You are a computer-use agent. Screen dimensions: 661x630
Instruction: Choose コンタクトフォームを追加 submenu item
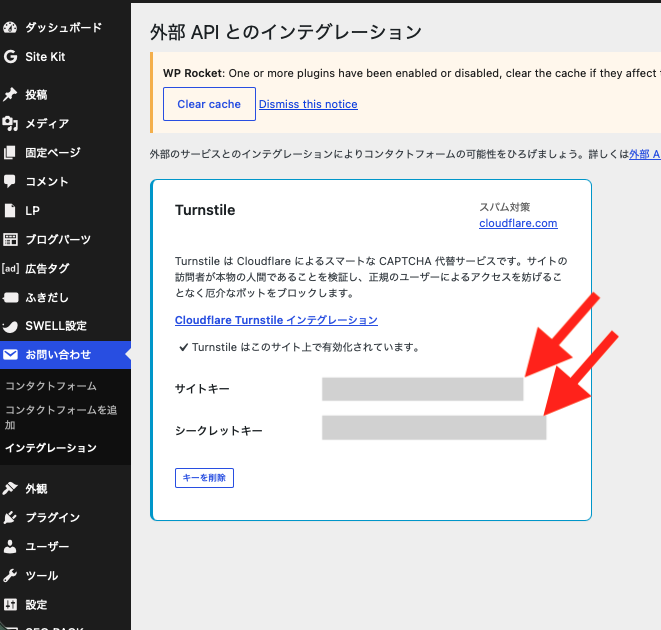[x=61, y=417]
